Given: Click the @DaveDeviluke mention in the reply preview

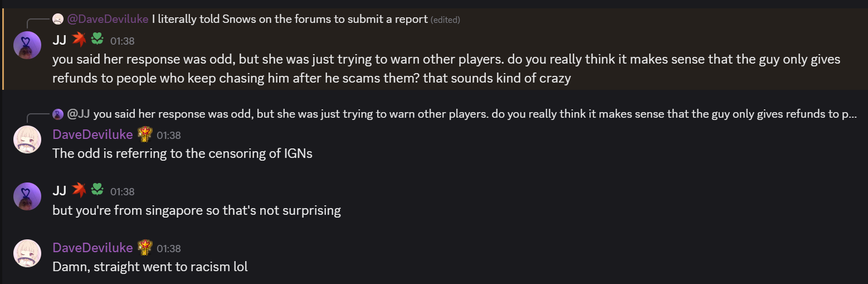Looking at the screenshot, I should click(x=108, y=20).
